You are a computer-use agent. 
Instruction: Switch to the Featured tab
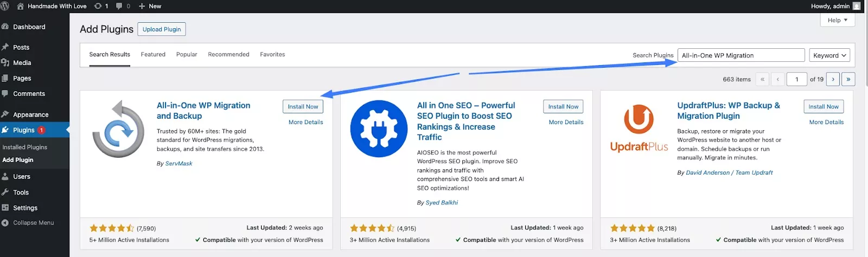(x=153, y=54)
